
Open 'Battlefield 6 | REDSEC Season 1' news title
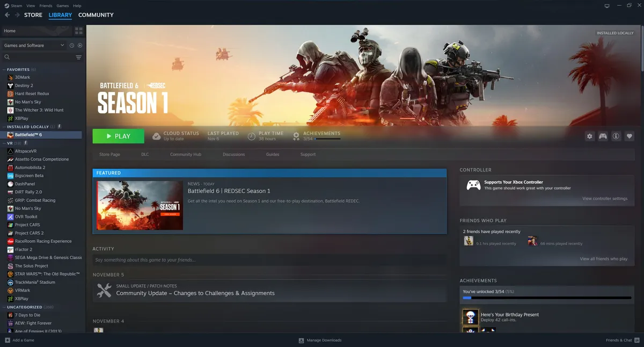229,191
